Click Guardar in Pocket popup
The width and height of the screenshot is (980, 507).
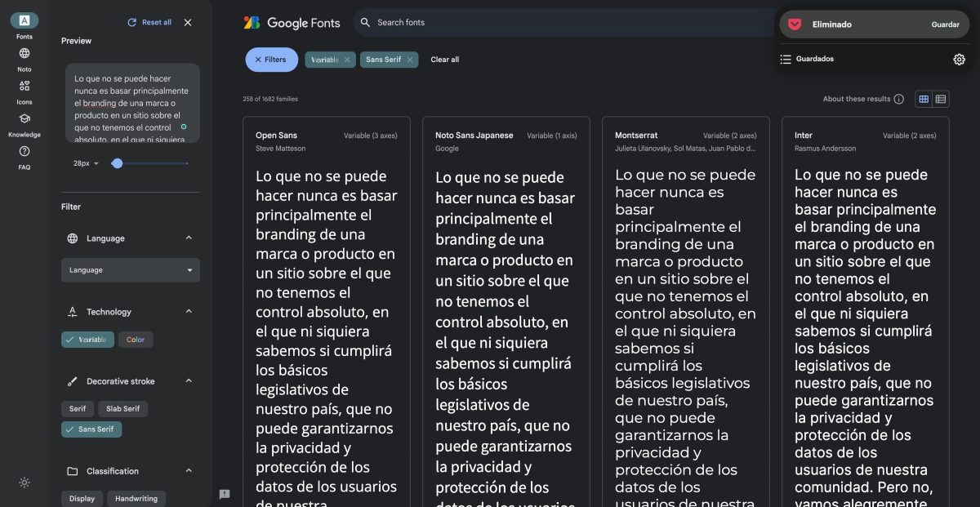pyautogui.click(x=946, y=24)
